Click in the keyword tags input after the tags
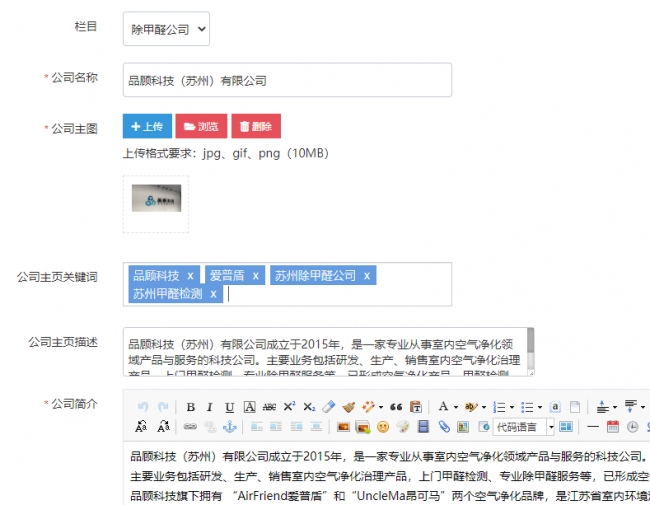This screenshot has height=505, width=650. [x=338, y=294]
